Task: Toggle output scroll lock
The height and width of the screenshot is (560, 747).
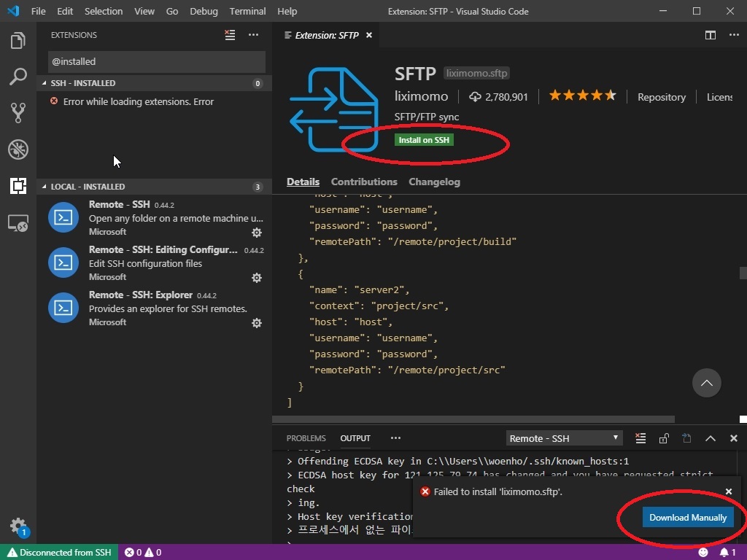Action: tap(664, 438)
